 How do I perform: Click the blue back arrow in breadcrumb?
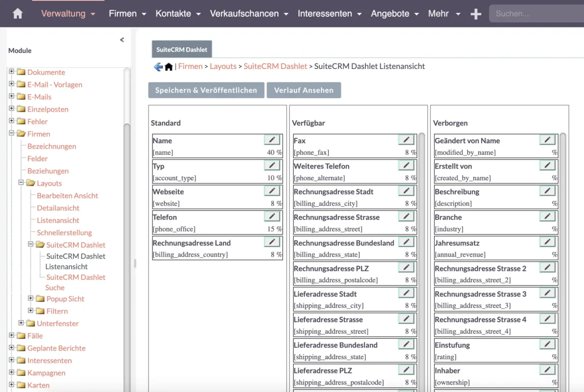click(x=158, y=67)
